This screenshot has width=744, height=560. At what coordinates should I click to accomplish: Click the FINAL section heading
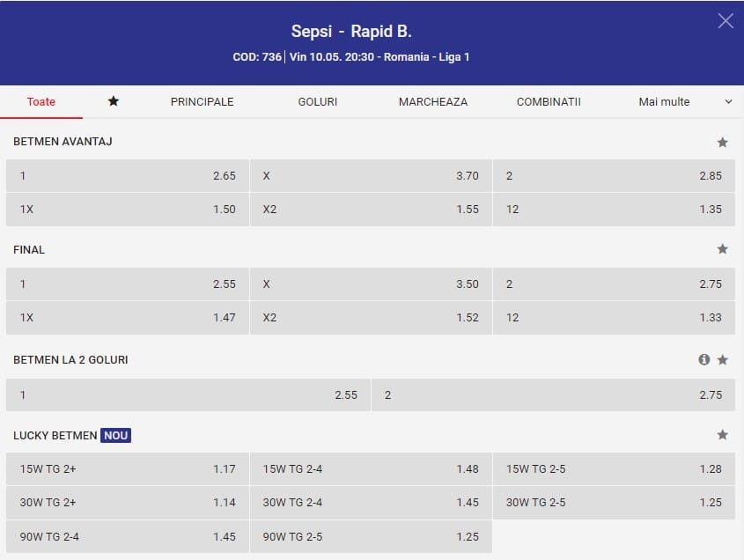[x=29, y=250]
